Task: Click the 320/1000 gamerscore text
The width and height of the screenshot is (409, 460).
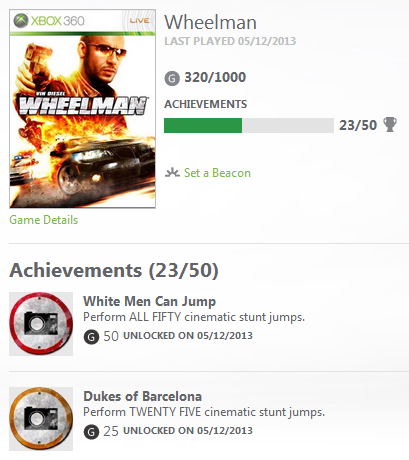Action: click(x=215, y=77)
